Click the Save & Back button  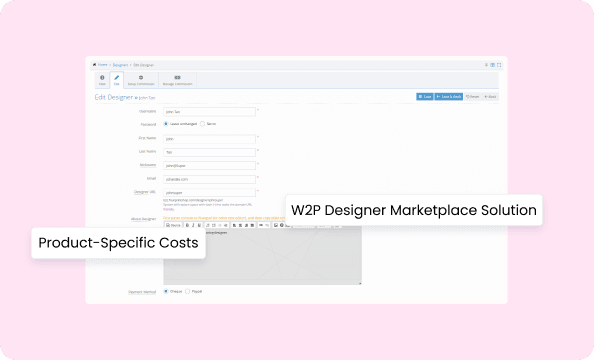(449, 97)
